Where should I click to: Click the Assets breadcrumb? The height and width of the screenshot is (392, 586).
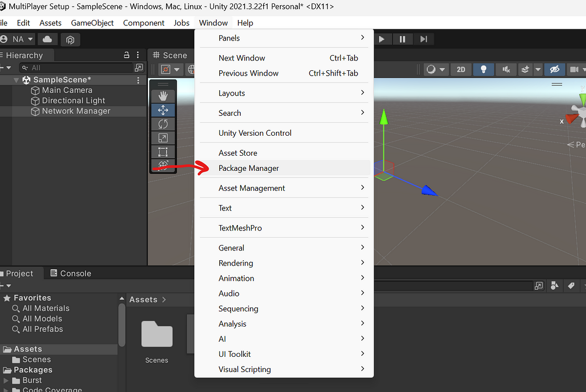[143, 300]
